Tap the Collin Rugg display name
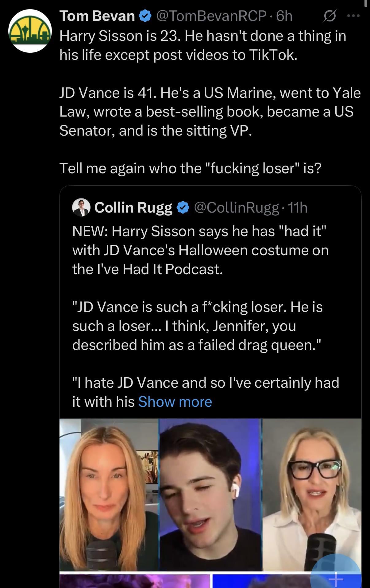The height and width of the screenshot is (588, 370). (133, 208)
